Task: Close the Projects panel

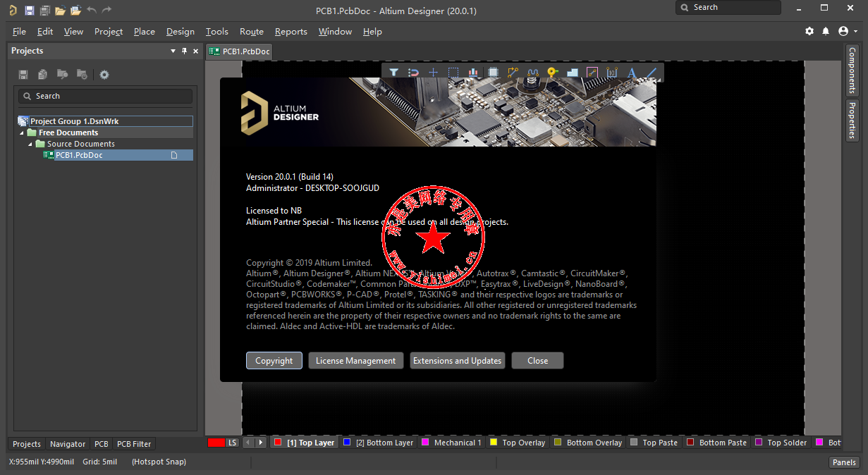Action: pos(196,51)
